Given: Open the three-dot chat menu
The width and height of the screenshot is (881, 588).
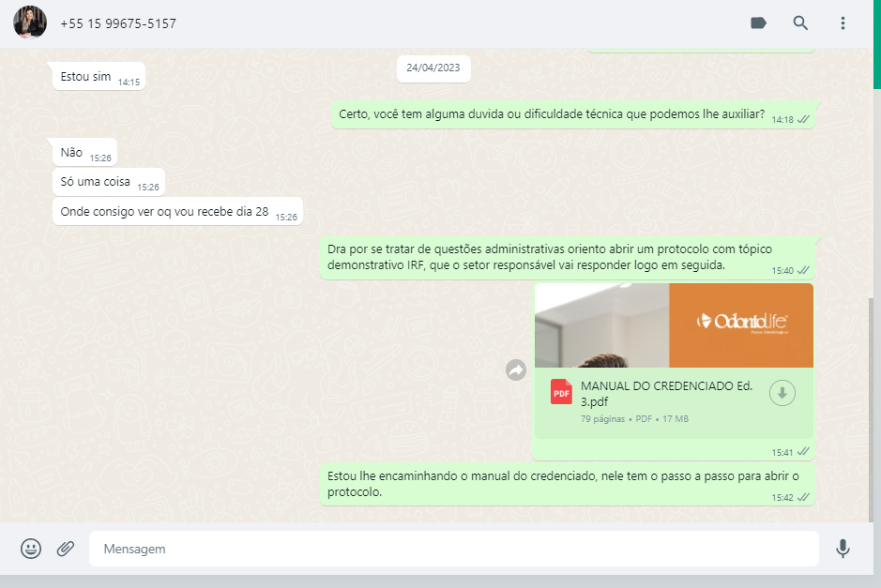Looking at the screenshot, I should 843,23.
